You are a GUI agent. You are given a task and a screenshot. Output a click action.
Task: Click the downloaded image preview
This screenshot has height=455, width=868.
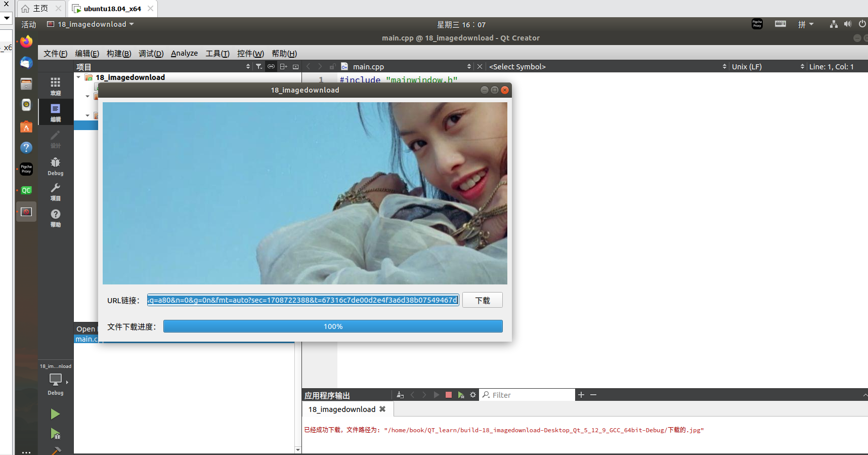pos(305,193)
